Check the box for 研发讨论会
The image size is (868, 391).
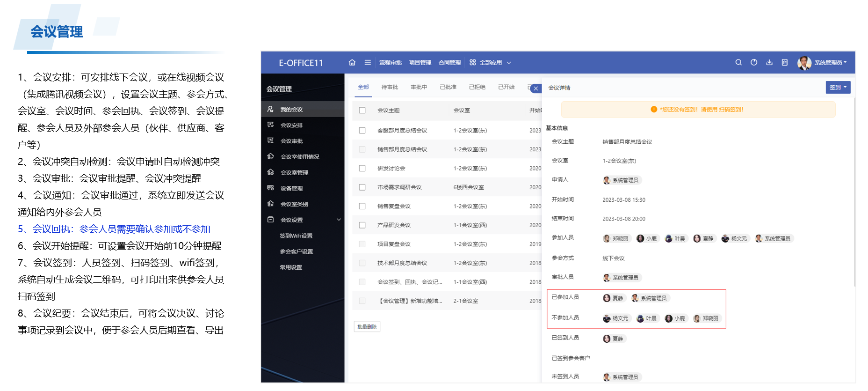coord(362,168)
